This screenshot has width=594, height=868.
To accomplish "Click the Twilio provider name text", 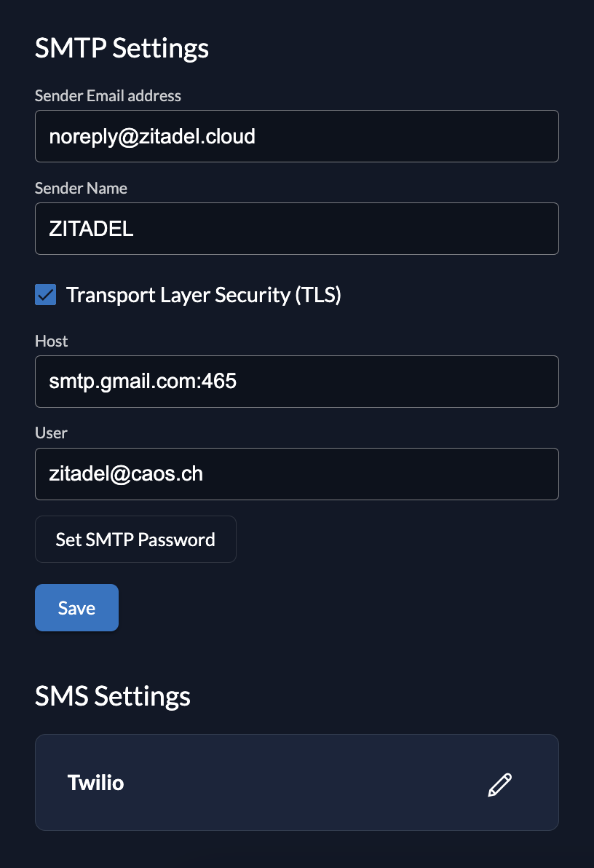I will click(x=95, y=783).
